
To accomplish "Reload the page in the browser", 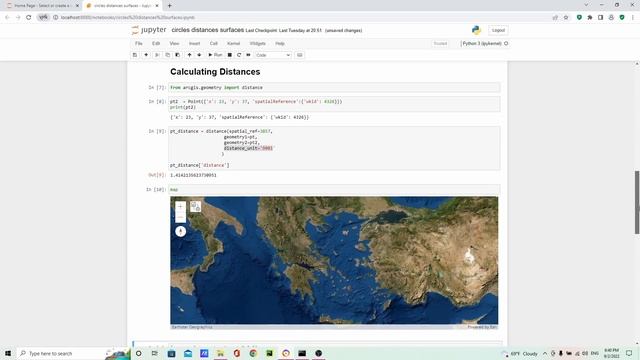I will point(29,18).
